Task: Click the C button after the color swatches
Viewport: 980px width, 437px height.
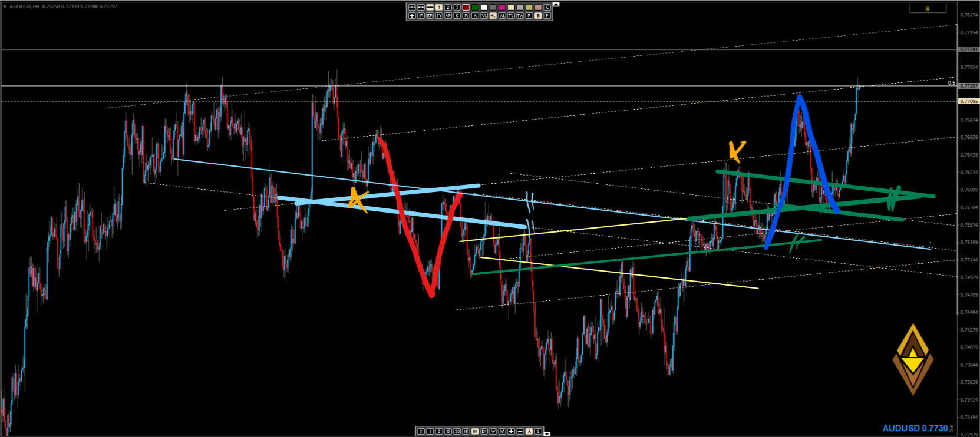Action: point(547,7)
